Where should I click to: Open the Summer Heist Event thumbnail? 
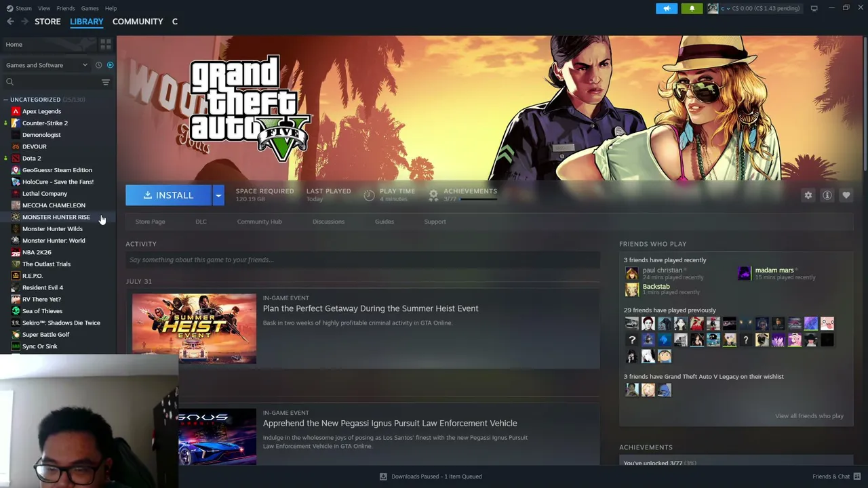coord(194,329)
